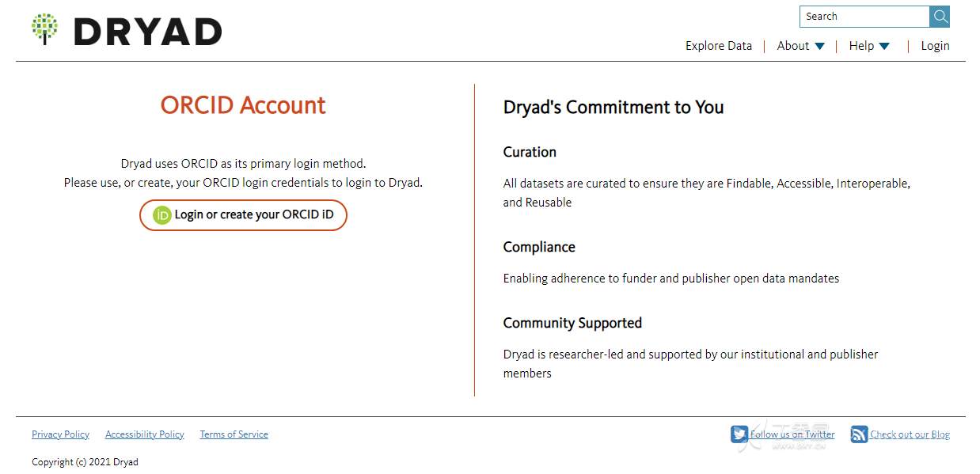The width and height of the screenshot is (980, 474).
Task: Click Check out our Blog text link
Action: pos(910,434)
